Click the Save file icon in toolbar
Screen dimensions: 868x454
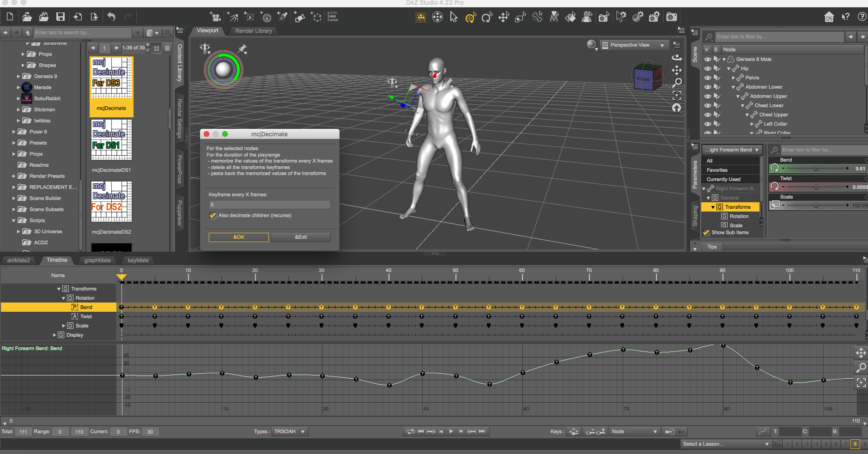coord(61,17)
